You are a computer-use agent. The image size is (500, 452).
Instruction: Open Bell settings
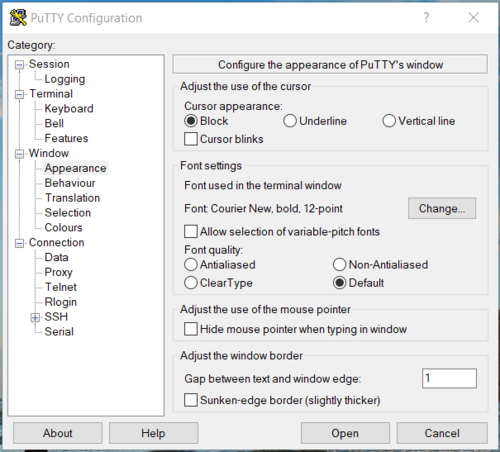(54, 123)
